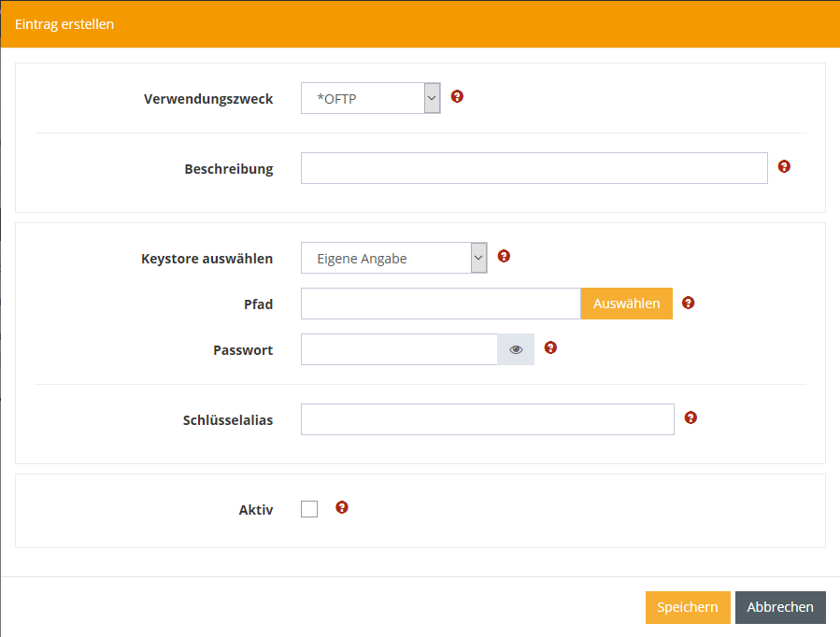The height and width of the screenshot is (637, 840).
Task: Click help icon for Keystore auswählen
Action: (x=504, y=256)
